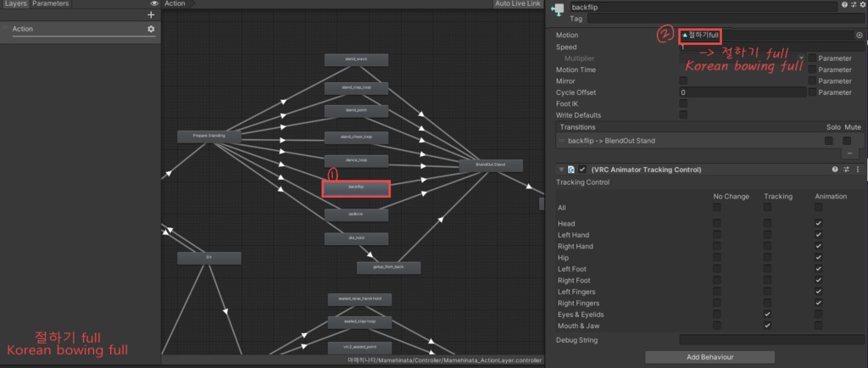Check the All row Tracking checkbox

[x=767, y=208]
